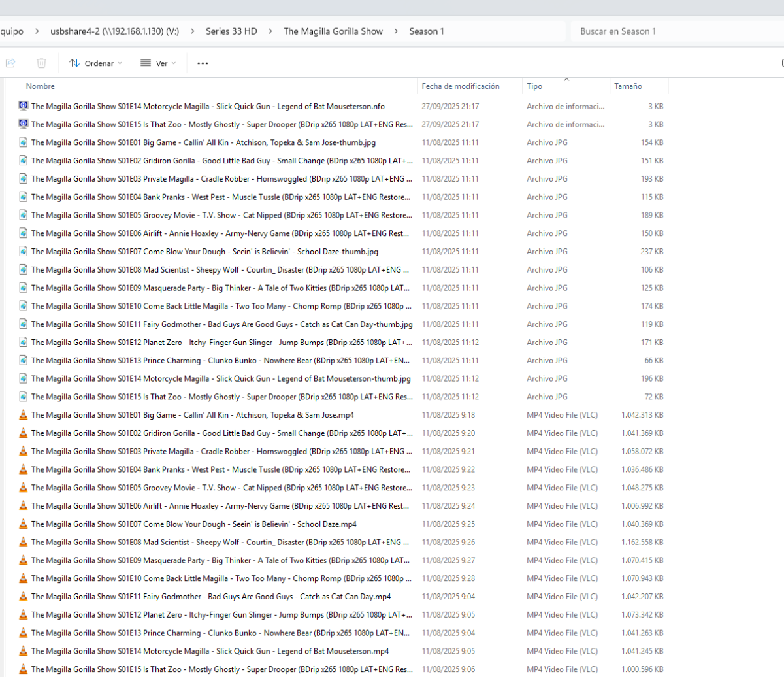
Task: Click the three-dots more options button
Action: click(203, 63)
